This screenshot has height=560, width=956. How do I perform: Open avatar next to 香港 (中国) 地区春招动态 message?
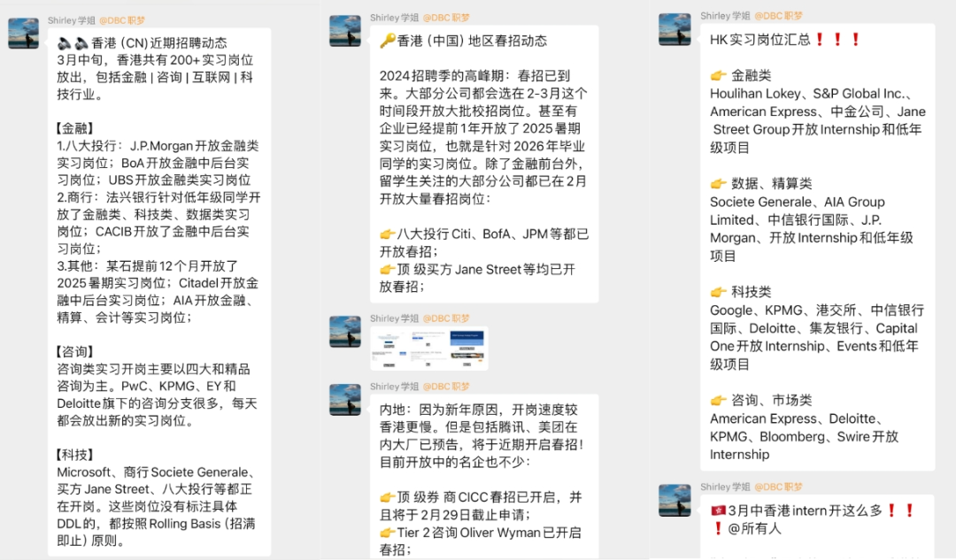(x=345, y=31)
